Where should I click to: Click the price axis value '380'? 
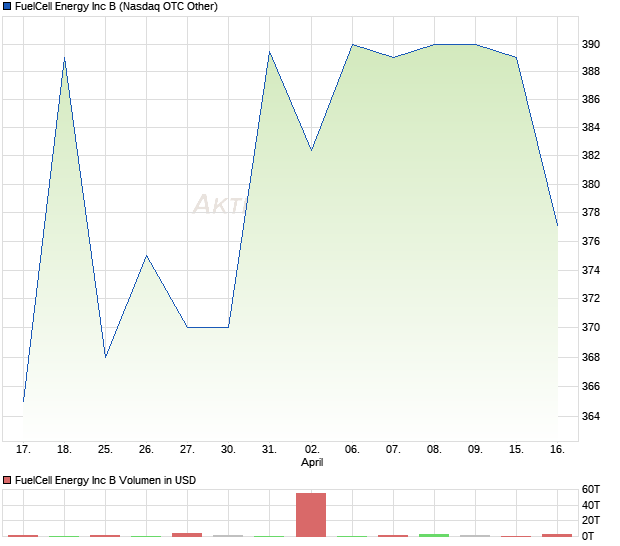coord(591,184)
